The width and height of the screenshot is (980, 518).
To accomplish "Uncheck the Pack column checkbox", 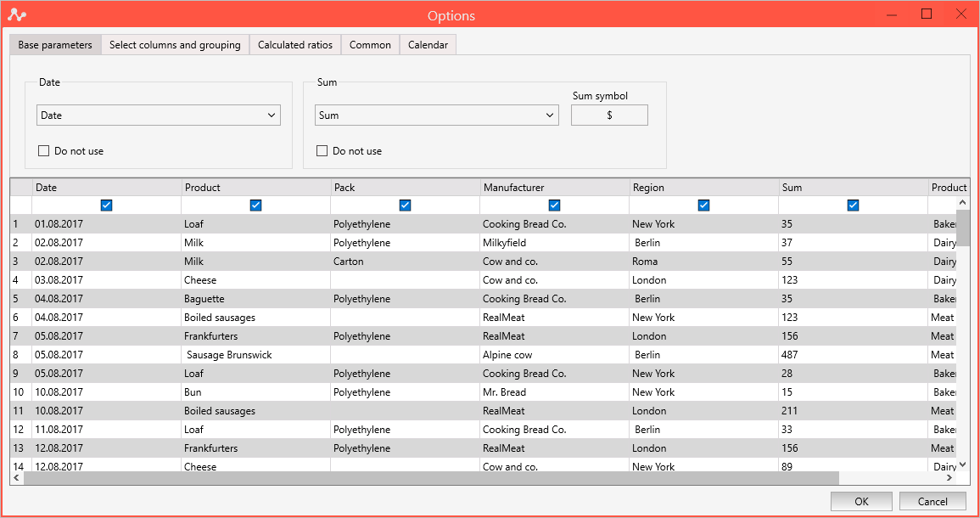I will [405, 206].
